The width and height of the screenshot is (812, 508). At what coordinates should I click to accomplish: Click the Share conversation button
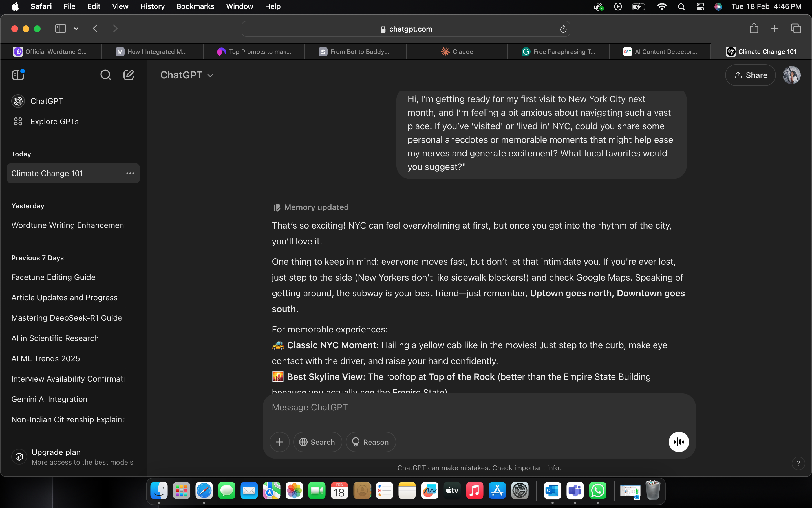(750, 75)
